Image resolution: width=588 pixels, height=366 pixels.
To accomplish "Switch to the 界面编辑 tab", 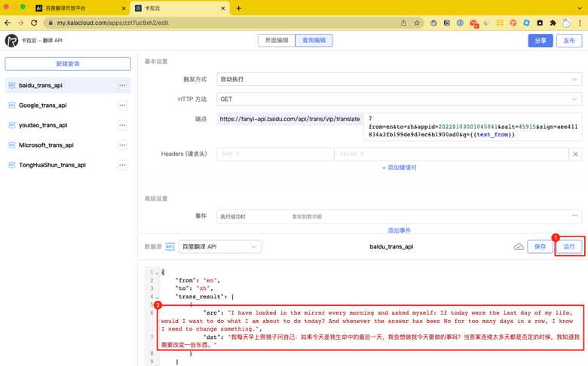I will 277,41.
